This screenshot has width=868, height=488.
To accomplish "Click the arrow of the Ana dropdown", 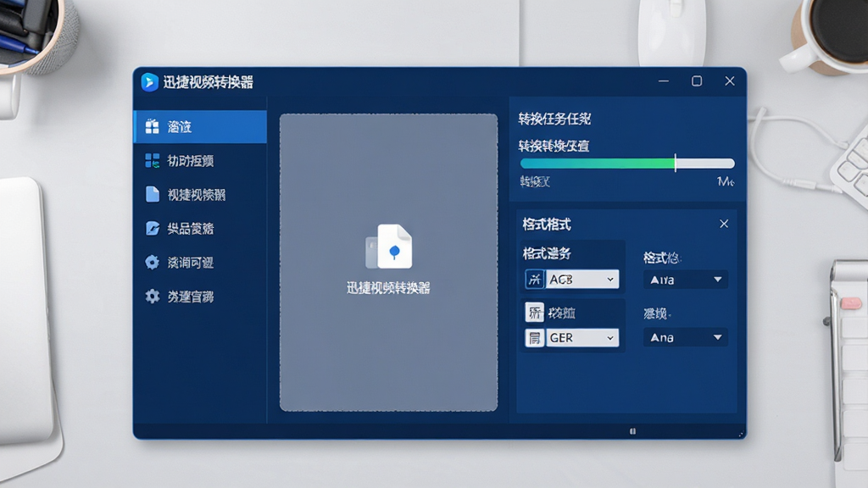I will (x=717, y=337).
